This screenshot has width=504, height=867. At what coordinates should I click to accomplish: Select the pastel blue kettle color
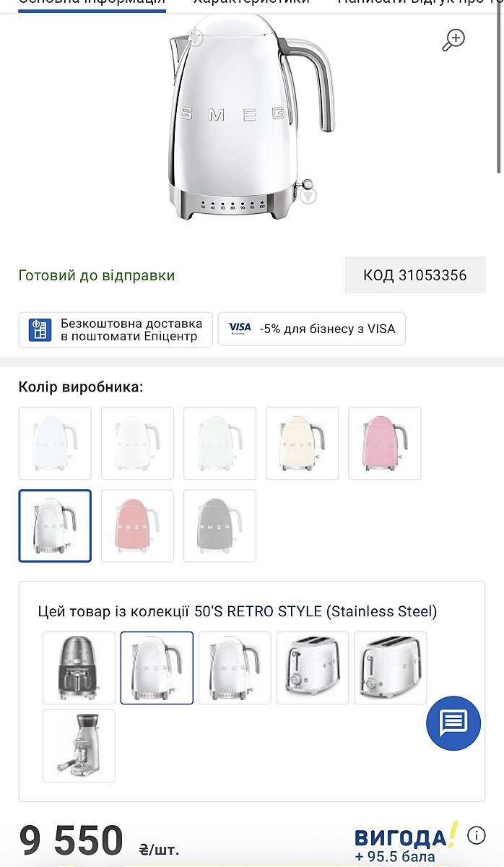click(55, 444)
